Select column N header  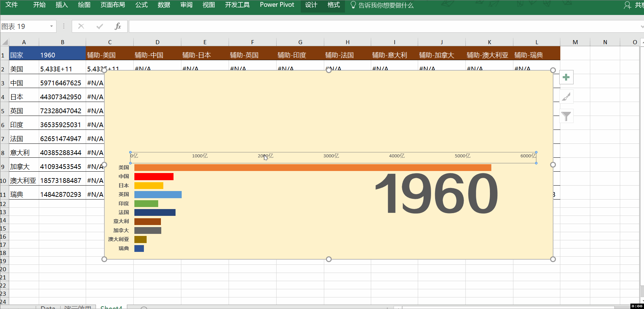point(605,42)
